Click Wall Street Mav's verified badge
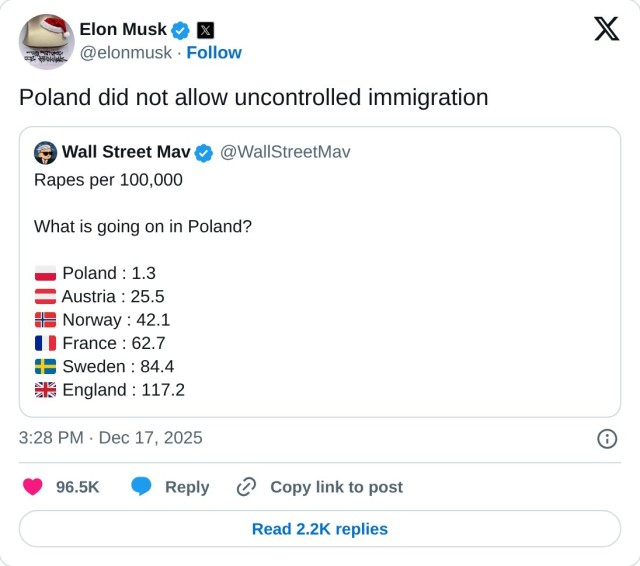 pos(203,153)
